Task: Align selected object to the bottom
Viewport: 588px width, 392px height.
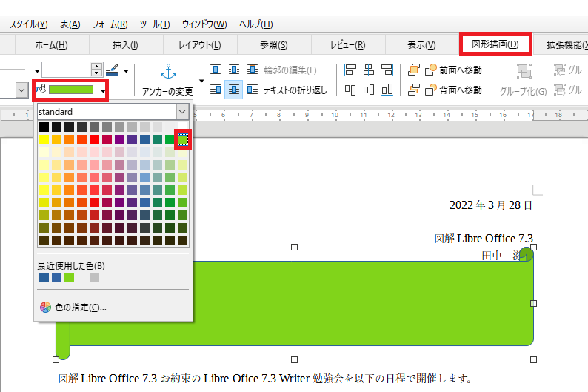Action: (387, 90)
